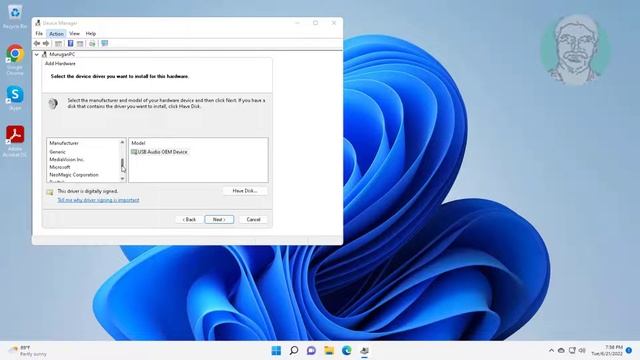This screenshot has height=360, width=640.
Task: Cancel the Add Hardware wizard
Action: [253, 220]
